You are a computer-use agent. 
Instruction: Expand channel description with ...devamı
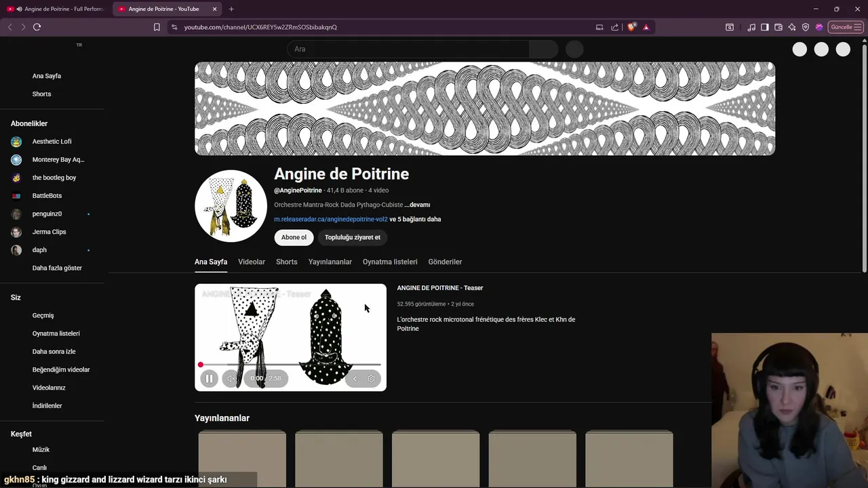click(x=417, y=205)
